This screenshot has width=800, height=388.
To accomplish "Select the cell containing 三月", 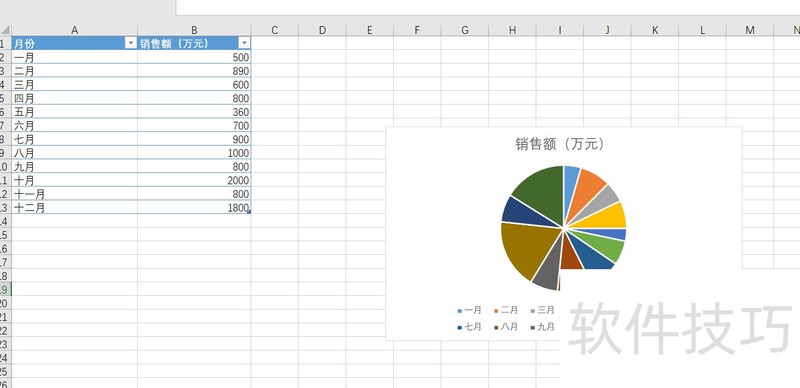I will click(74, 84).
